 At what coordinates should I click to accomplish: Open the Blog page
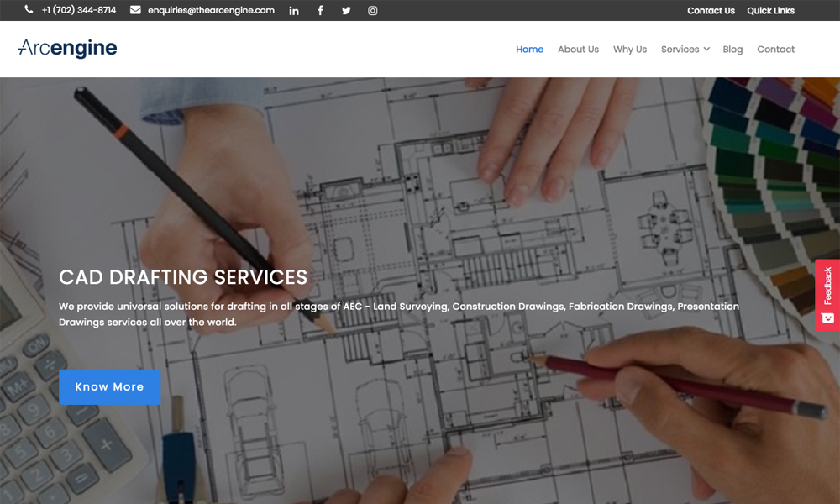[732, 50]
